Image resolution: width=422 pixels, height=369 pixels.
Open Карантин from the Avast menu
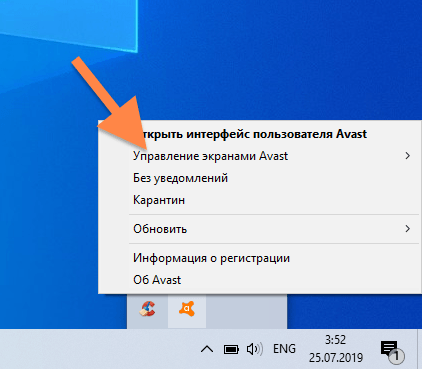259,200
